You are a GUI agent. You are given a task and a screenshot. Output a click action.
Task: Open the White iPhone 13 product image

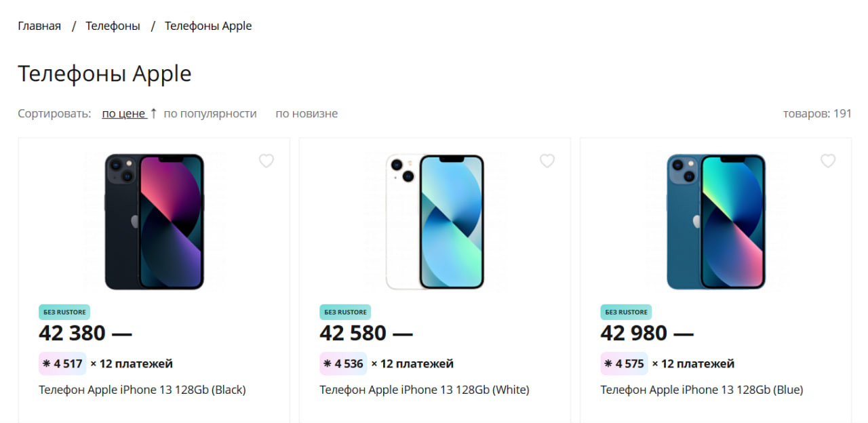[435, 222]
